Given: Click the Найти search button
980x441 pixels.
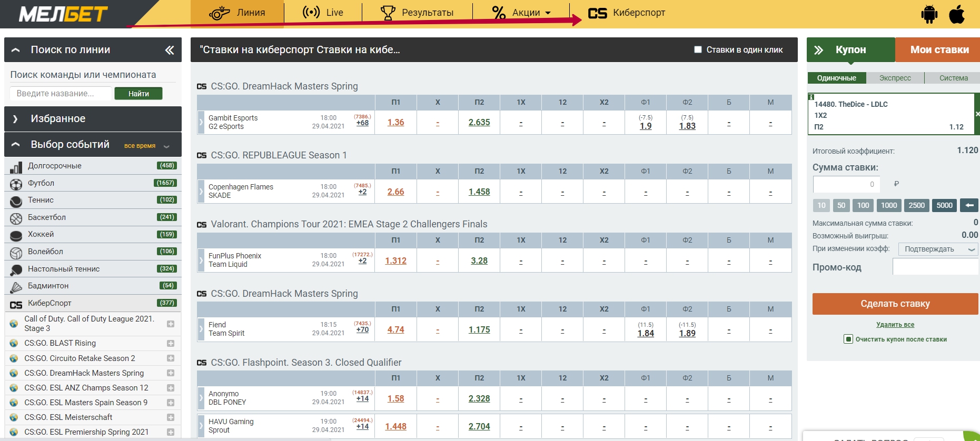Looking at the screenshot, I should point(138,94).
